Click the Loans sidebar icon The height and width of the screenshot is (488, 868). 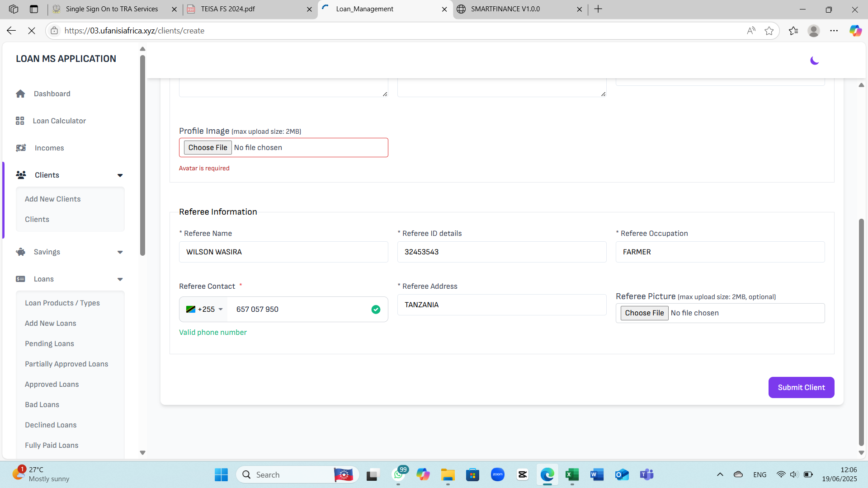(x=20, y=279)
